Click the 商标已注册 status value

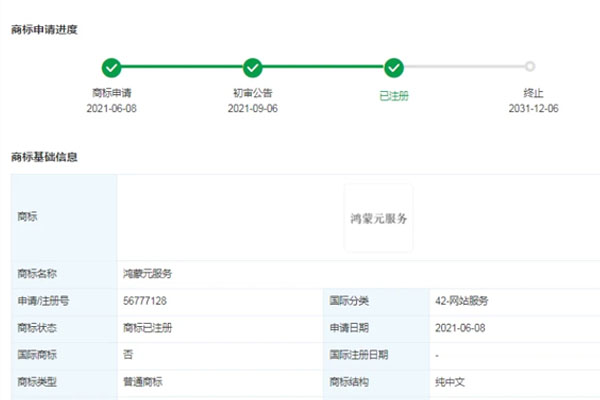148,327
